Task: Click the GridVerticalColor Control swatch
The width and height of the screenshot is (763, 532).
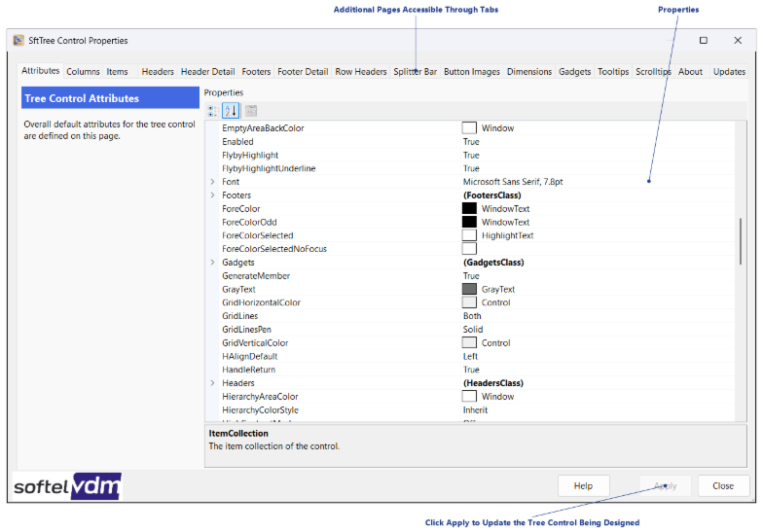Action: point(469,342)
